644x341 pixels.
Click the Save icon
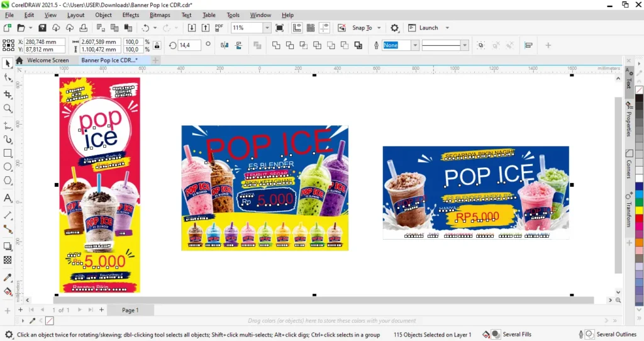click(42, 28)
